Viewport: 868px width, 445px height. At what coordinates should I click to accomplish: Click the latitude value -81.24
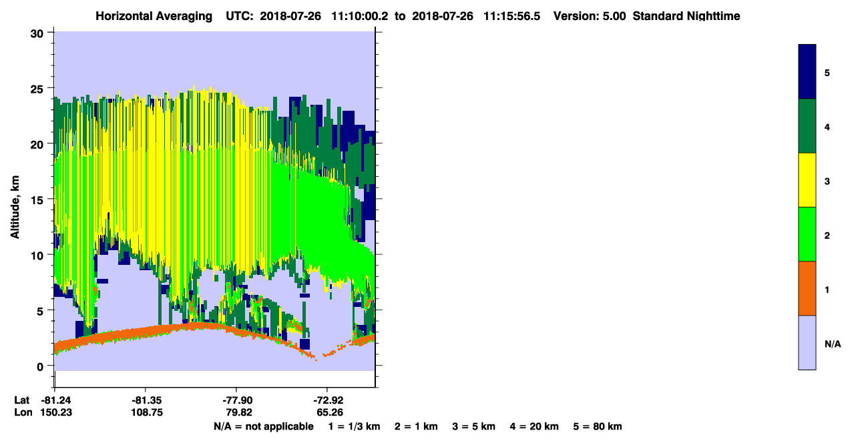(57, 400)
